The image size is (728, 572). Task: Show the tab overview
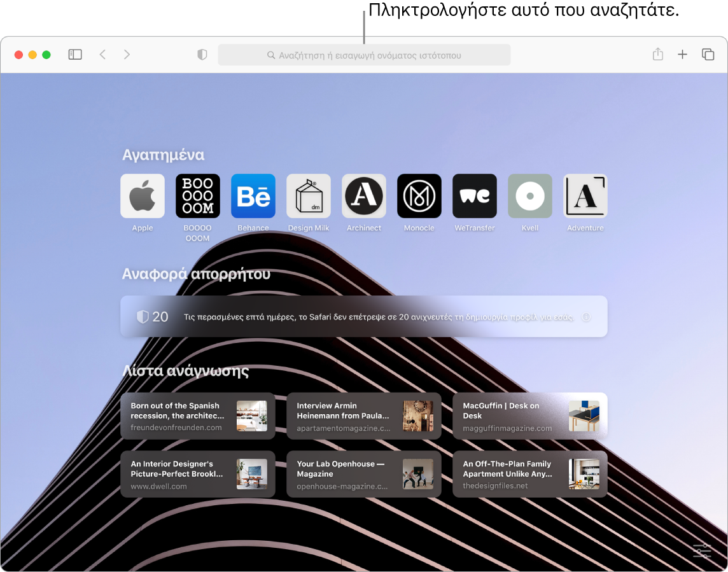708,54
